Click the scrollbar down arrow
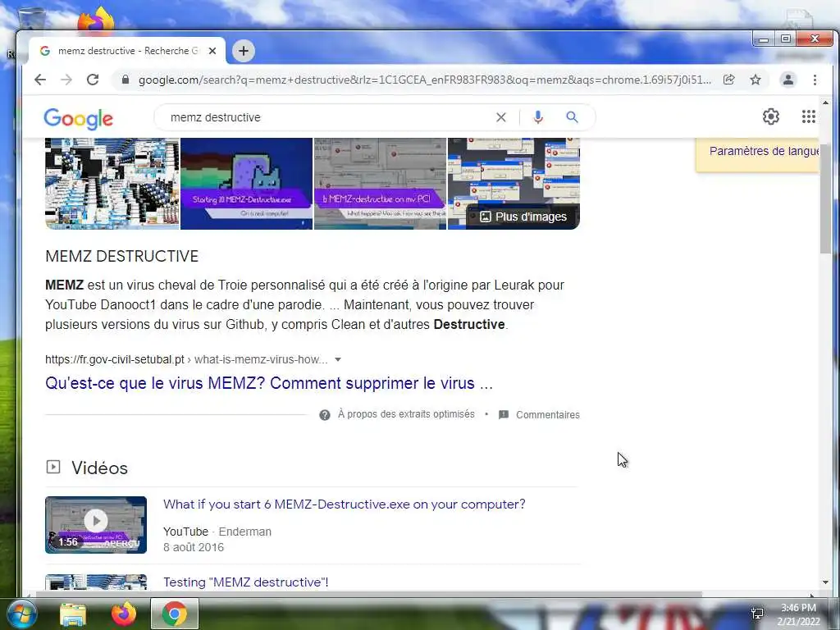This screenshot has height=630, width=840. (825, 582)
